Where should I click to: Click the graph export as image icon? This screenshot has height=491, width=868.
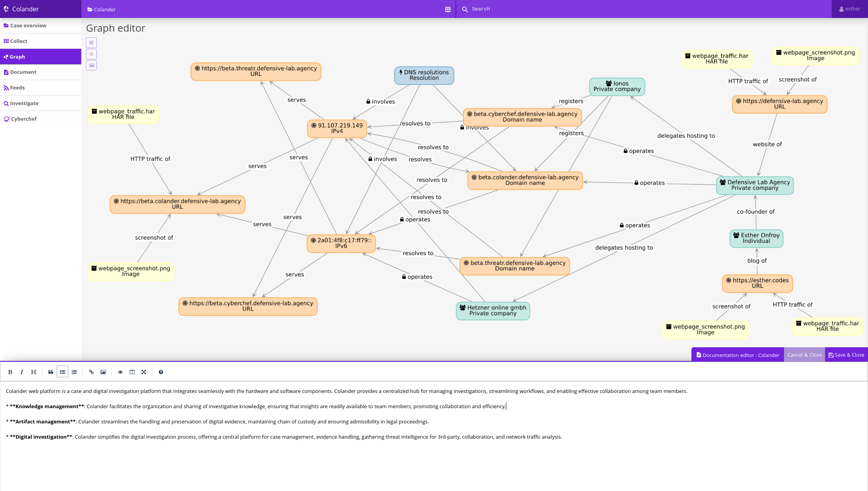coord(91,65)
